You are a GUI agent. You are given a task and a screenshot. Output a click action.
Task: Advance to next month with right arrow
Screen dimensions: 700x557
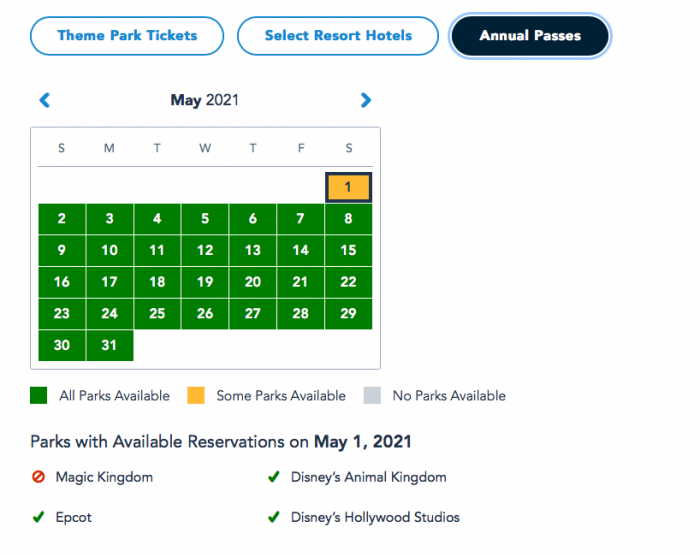click(365, 100)
